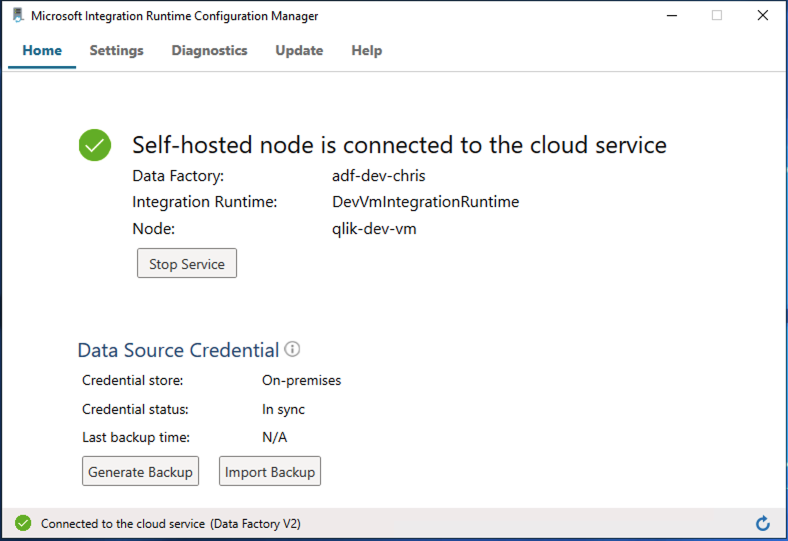Click the Generate Backup button
The image size is (788, 541).
[140, 472]
